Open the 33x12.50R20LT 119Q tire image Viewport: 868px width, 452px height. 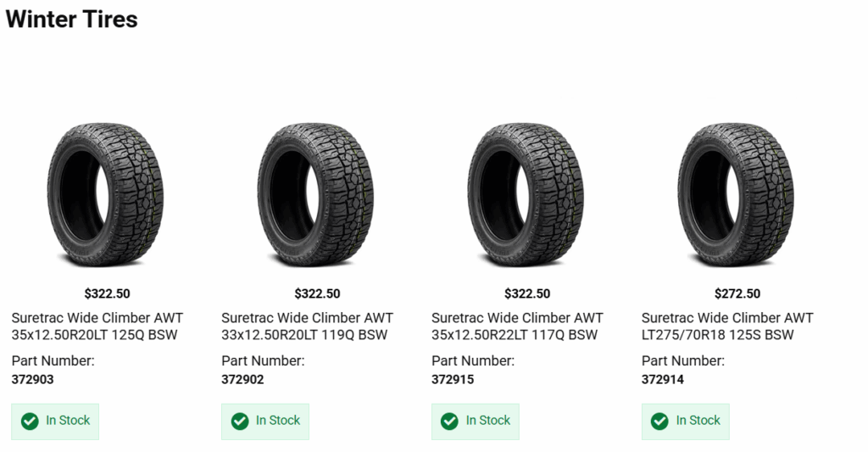coord(315,194)
